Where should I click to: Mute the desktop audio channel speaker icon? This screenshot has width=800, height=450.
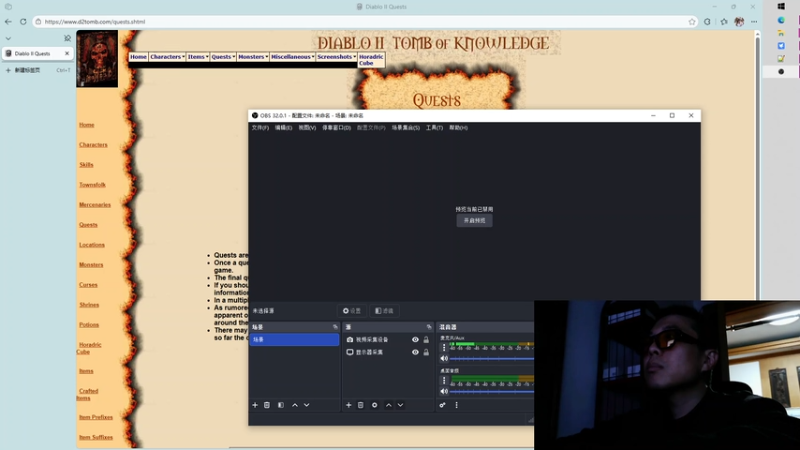[x=444, y=392]
